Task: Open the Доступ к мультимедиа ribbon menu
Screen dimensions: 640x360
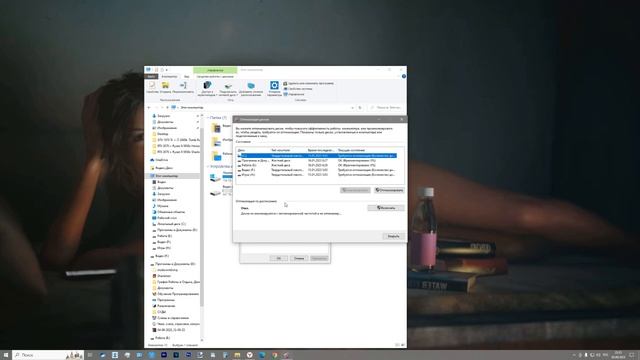Action: click(x=207, y=89)
